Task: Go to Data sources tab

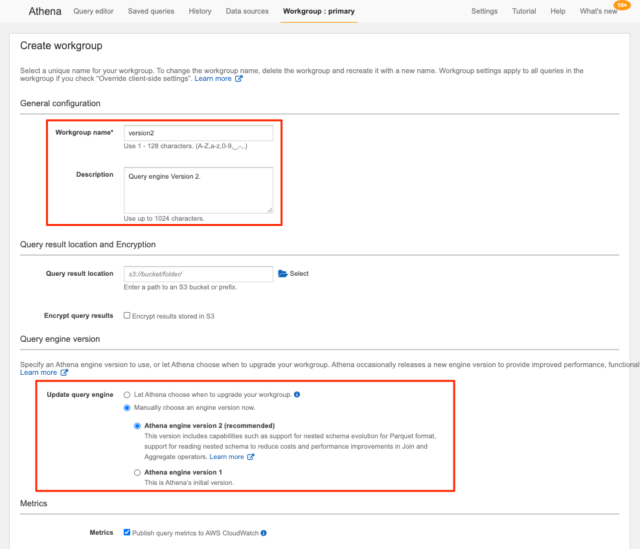Action: click(247, 11)
